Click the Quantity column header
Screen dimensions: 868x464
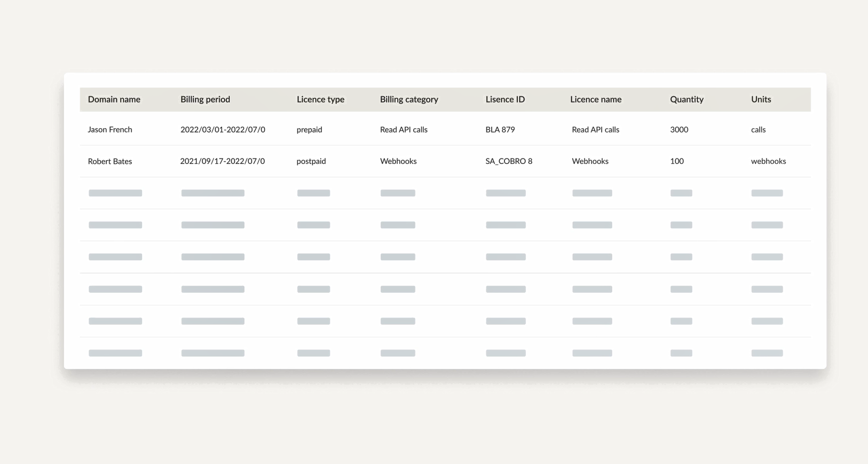686,99
